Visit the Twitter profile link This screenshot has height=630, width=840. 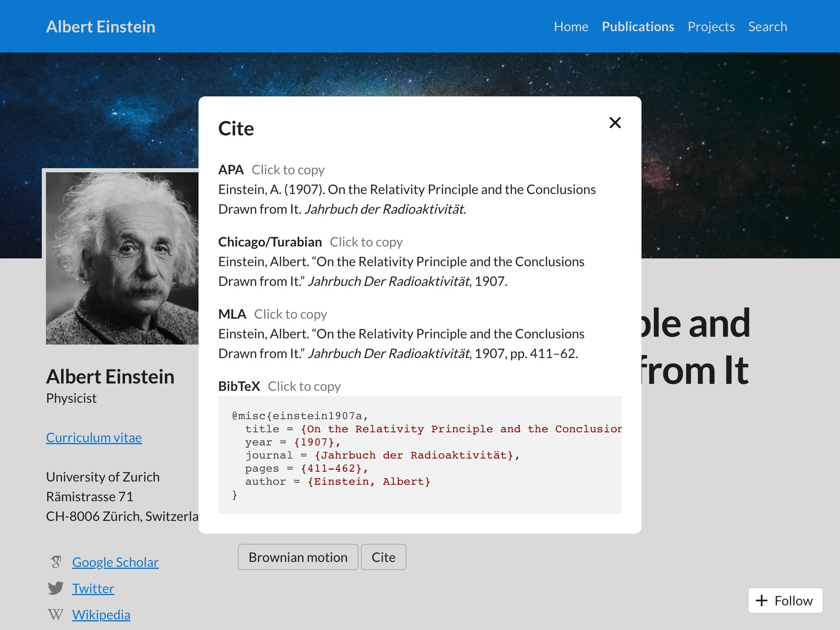pyautogui.click(x=93, y=588)
